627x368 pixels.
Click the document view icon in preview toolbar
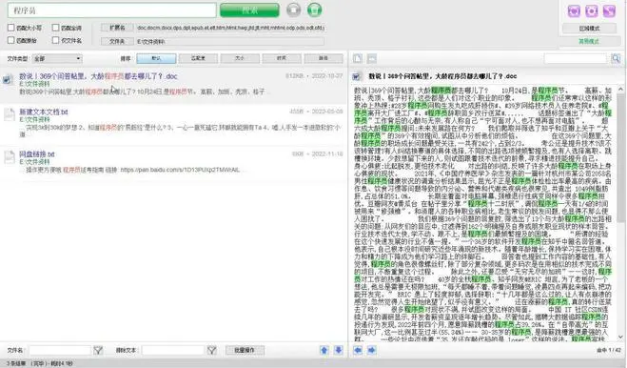coord(357,58)
